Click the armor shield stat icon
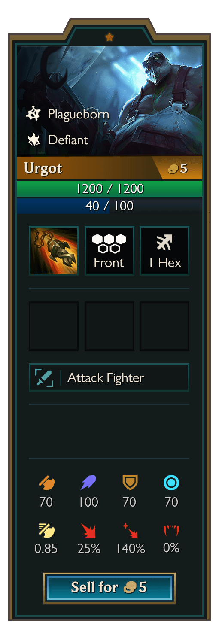 pos(130,483)
